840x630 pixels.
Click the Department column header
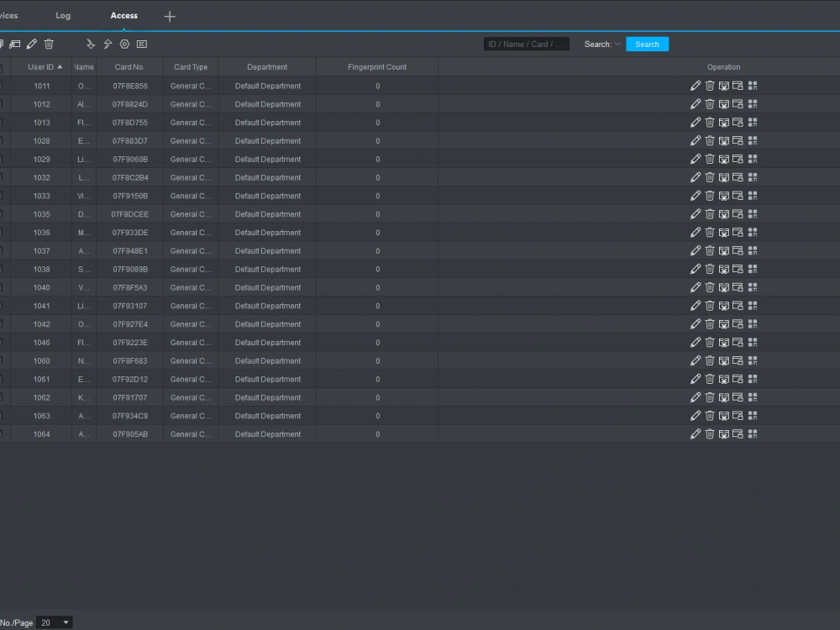[x=267, y=67]
